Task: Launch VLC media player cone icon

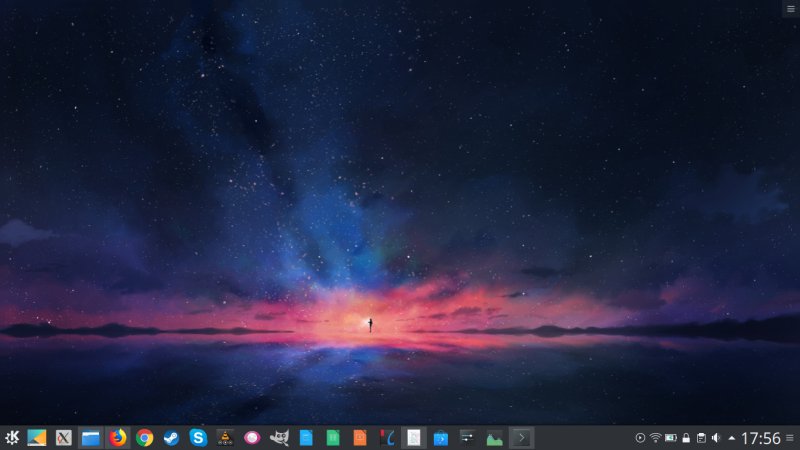Action: (x=226, y=438)
